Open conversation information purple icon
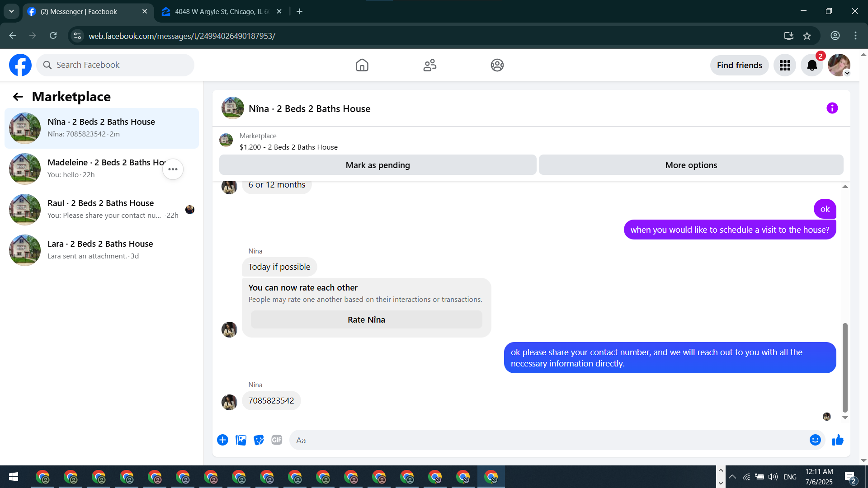 [x=832, y=108]
